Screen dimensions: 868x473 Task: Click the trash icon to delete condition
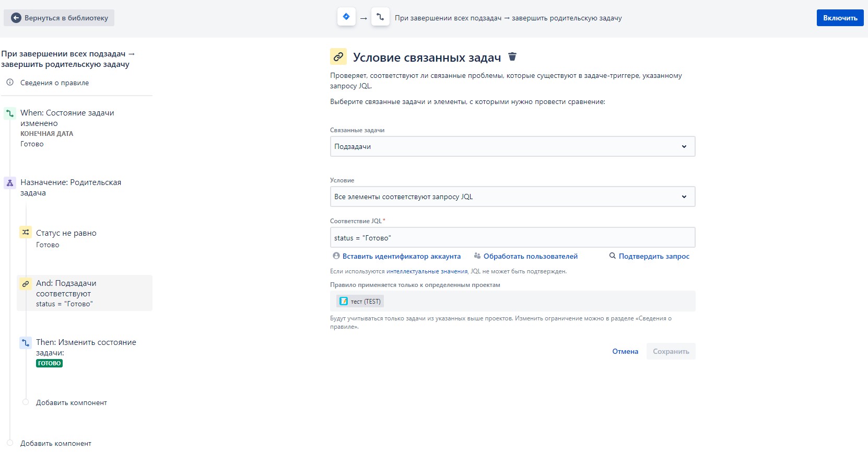click(x=512, y=56)
